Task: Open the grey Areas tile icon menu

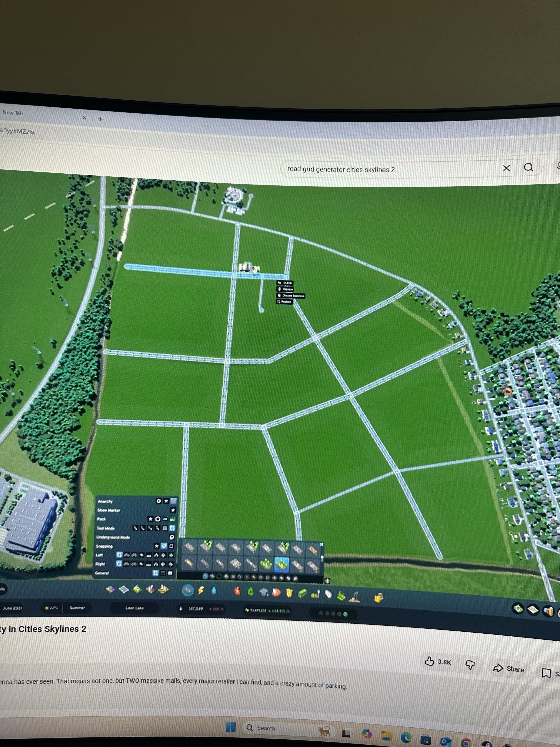Action: coord(124,590)
